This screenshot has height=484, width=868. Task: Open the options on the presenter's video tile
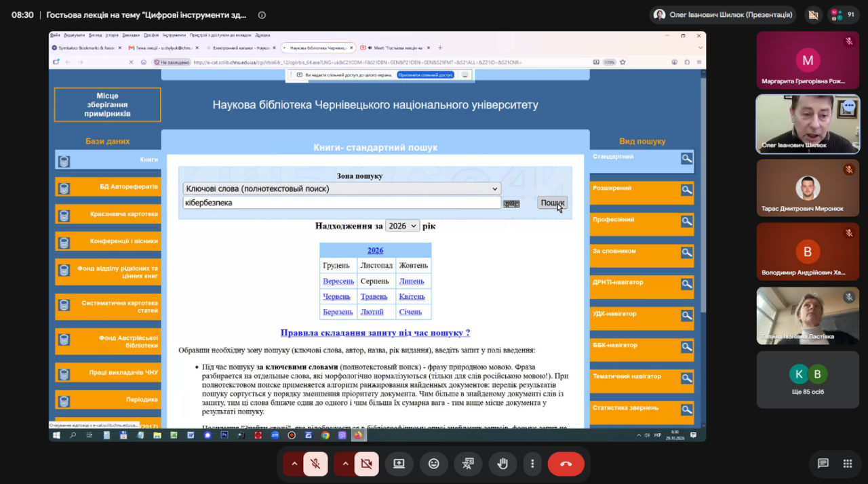click(x=849, y=107)
